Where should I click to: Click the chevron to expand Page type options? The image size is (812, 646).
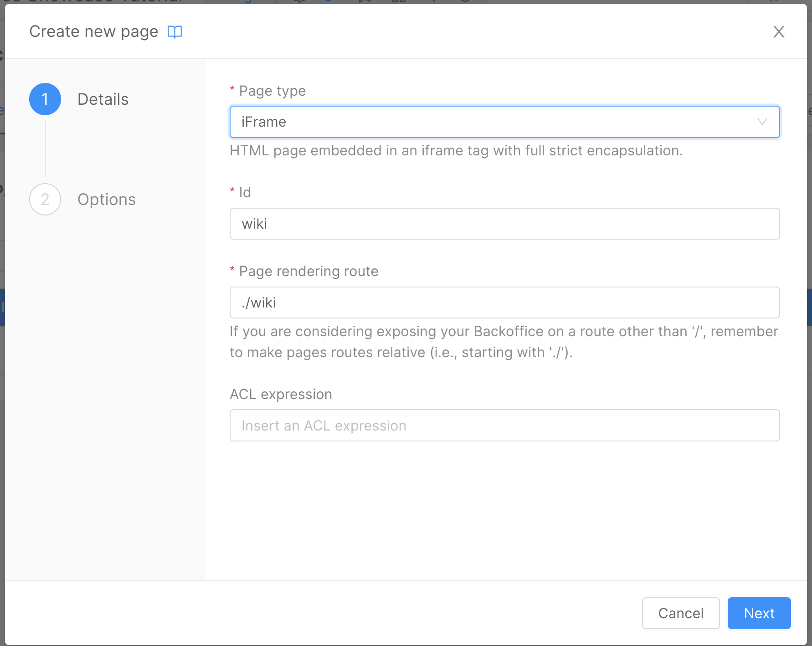pos(762,122)
